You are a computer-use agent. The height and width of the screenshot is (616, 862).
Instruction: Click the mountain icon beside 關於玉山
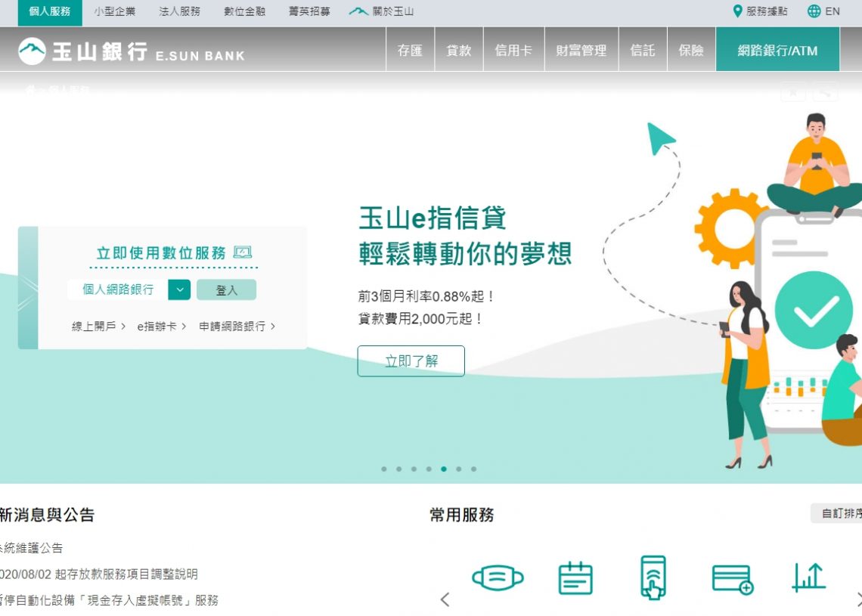coord(358,11)
